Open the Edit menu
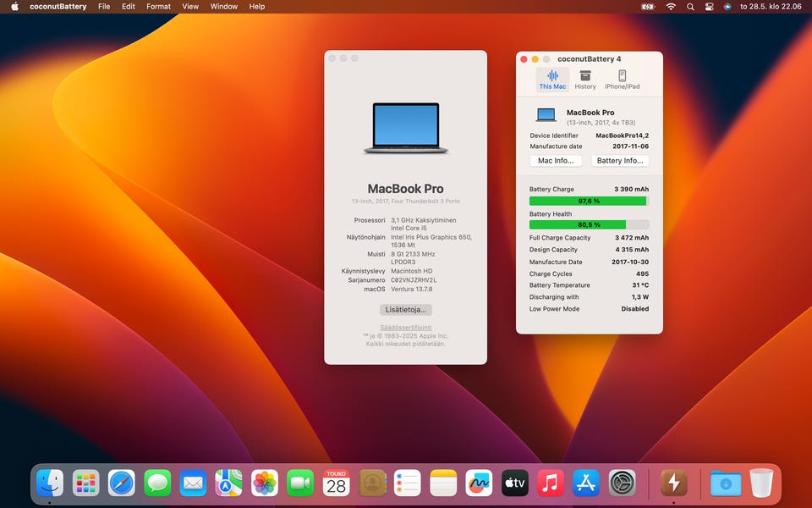812x508 pixels. click(129, 7)
